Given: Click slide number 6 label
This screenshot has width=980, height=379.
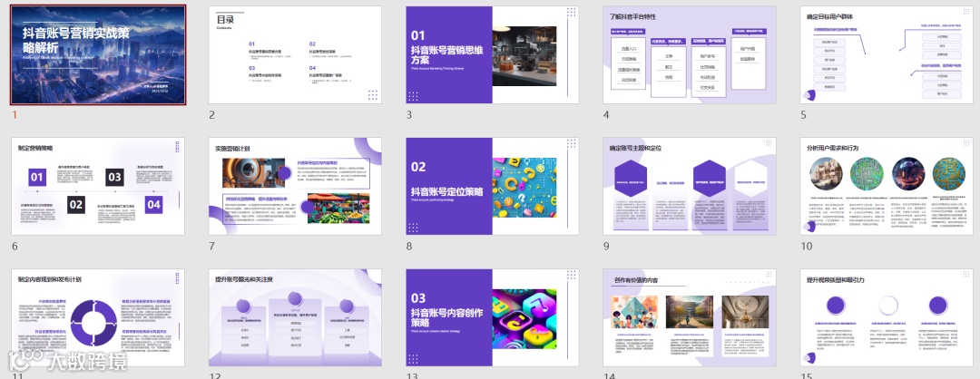Looking at the screenshot, I should pos(15,246).
